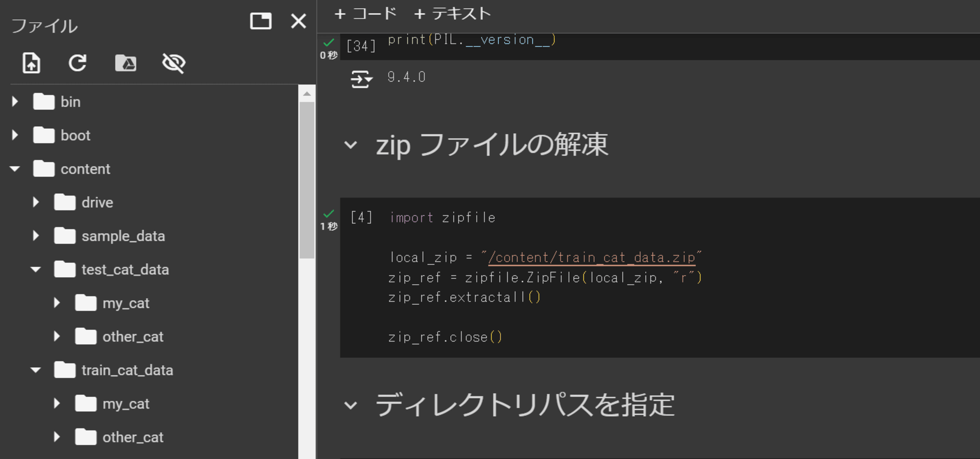This screenshot has height=459, width=980.
Task: Collapse the ディレクトリパスを指定 section
Action: [x=351, y=405]
